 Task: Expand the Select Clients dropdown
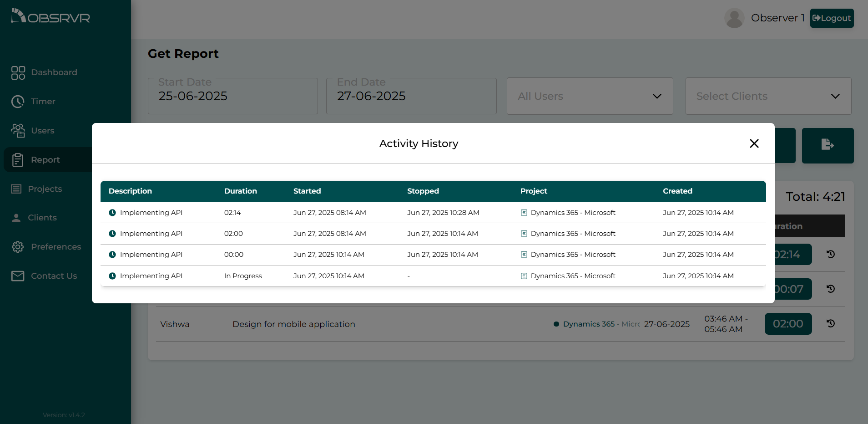coord(768,96)
